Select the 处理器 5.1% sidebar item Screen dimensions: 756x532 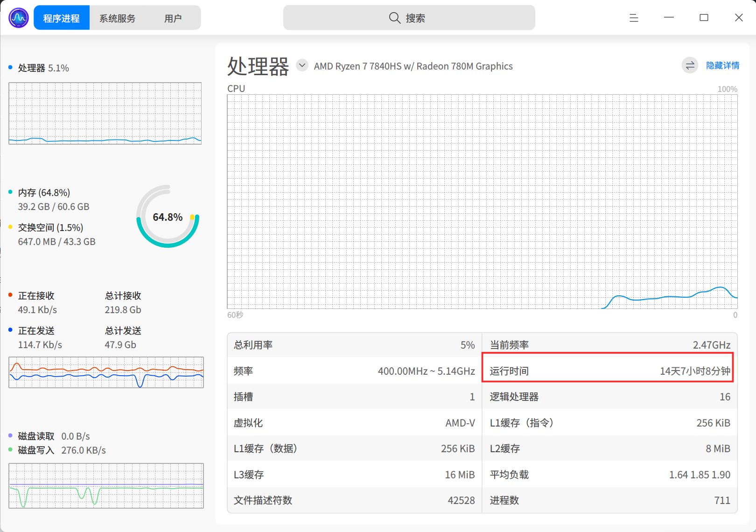tap(43, 68)
